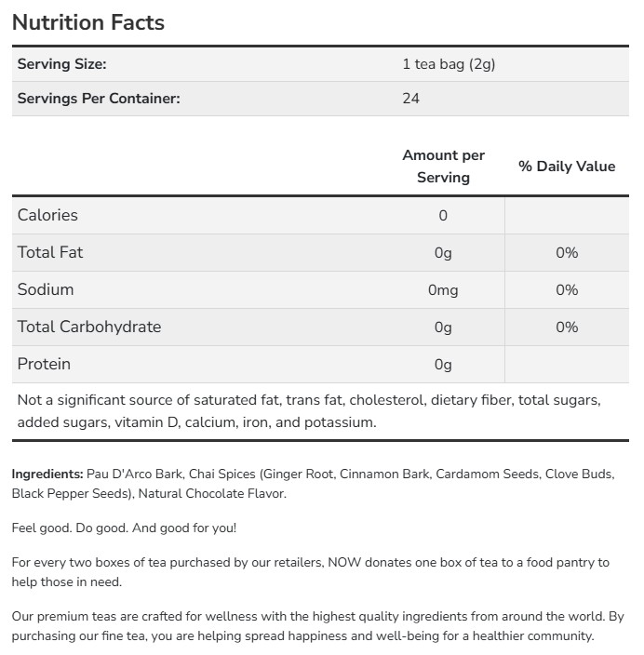Click the 'Not a significant source' footnote
Viewport: 644px width, 655px height.
309,411
